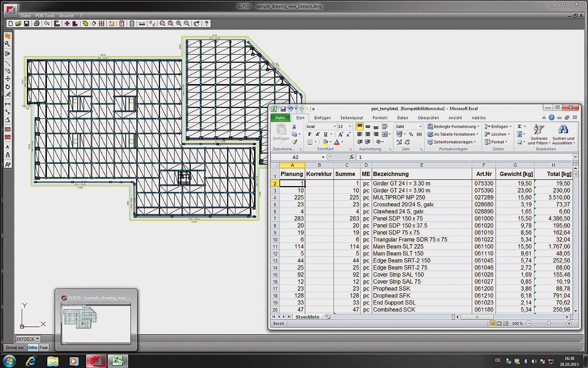This screenshot has height=368, width=588.
Task: Toggle Polar mode in status bar
Action: coord(44,348)
